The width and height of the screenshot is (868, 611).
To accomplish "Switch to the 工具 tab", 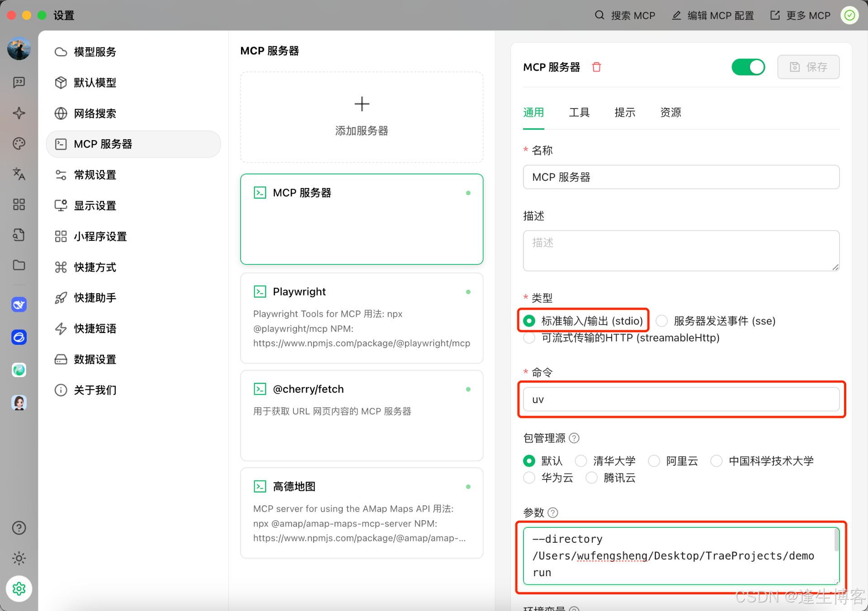I will point(579,113).
